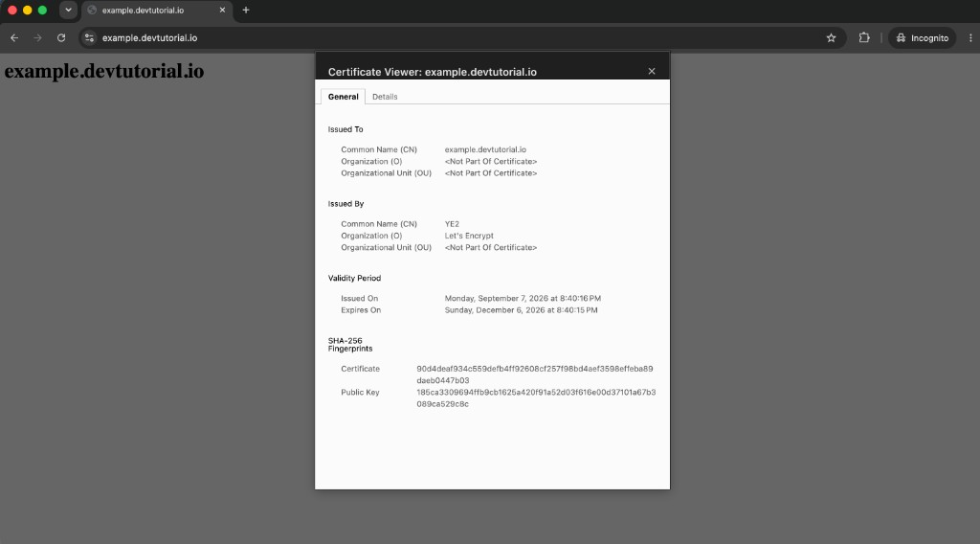Image resolution: width=980 pixels, height=544 pixels.
Task: Click the Incognito profile button
Action: coord(922,38)
